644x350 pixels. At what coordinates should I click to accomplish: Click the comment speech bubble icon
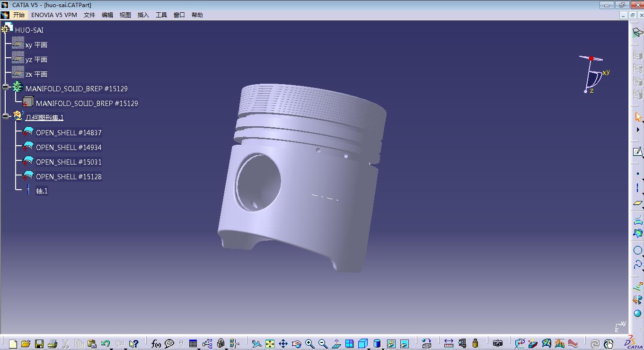coord(169,344)
